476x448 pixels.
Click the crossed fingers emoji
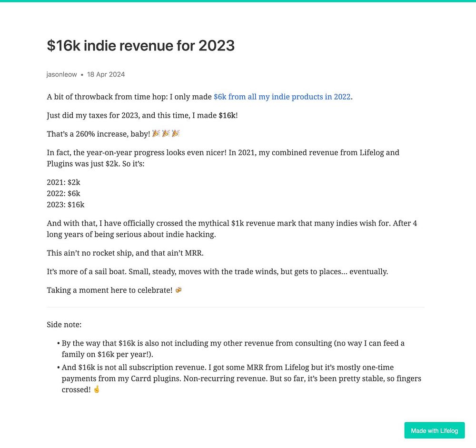97,389
